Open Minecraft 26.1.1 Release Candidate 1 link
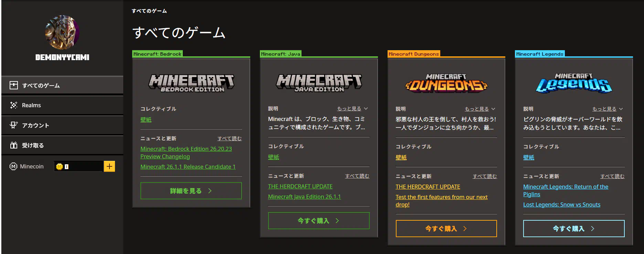This screenshot has height=254, width=644. tap(188, 167)
